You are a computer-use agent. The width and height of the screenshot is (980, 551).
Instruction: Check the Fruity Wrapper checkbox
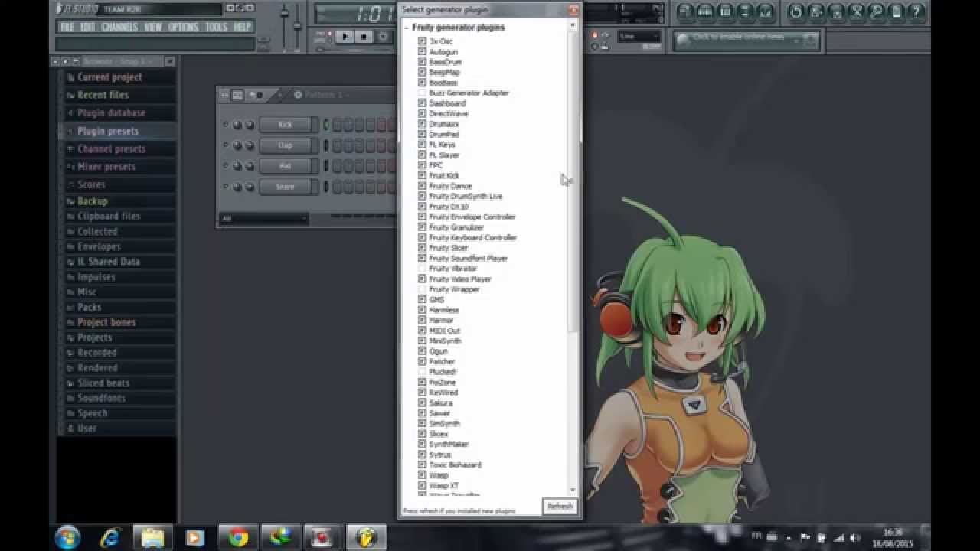(x=422, y=289)
